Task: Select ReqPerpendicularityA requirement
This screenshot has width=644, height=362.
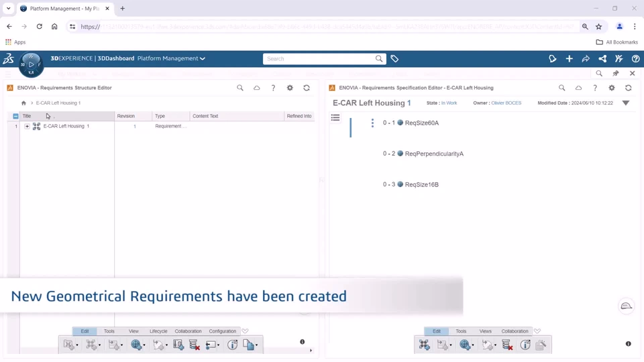Action: (x=434, y=154)
